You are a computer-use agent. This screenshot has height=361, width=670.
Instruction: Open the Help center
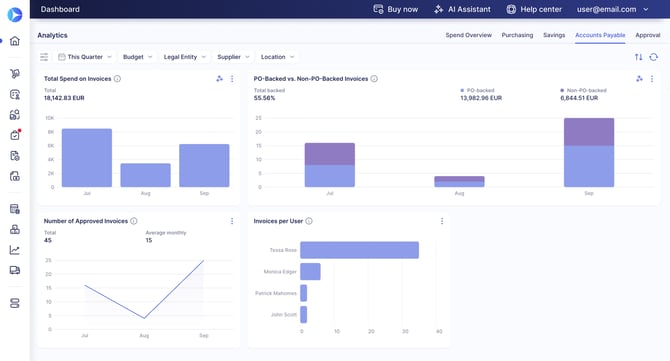pos(534,9)
